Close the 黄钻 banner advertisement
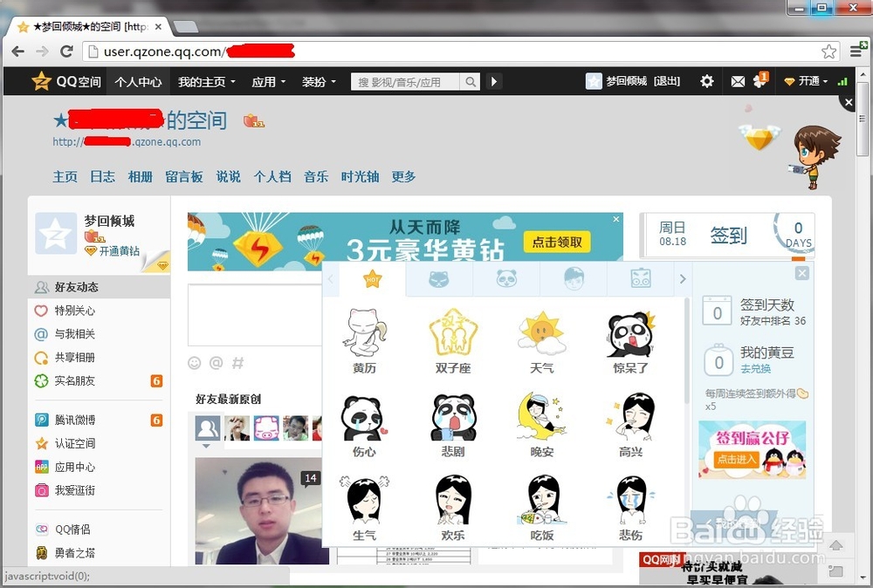 tap(615, 219)
